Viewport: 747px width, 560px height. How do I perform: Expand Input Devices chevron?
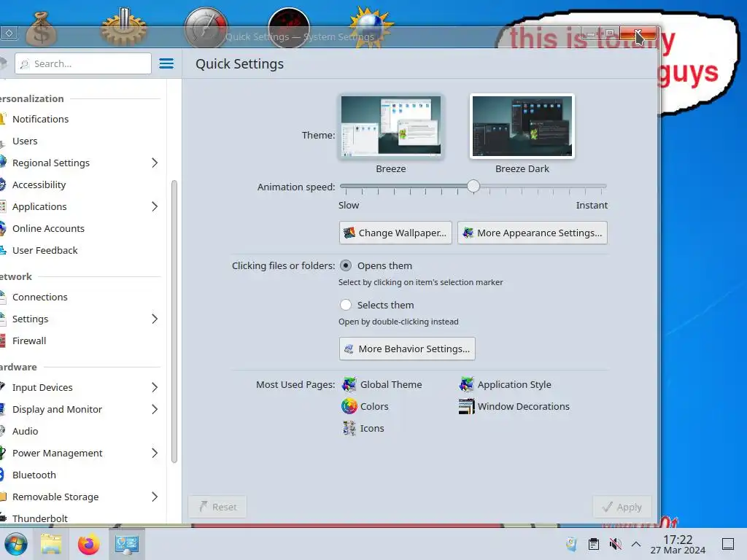click(155, 388)
